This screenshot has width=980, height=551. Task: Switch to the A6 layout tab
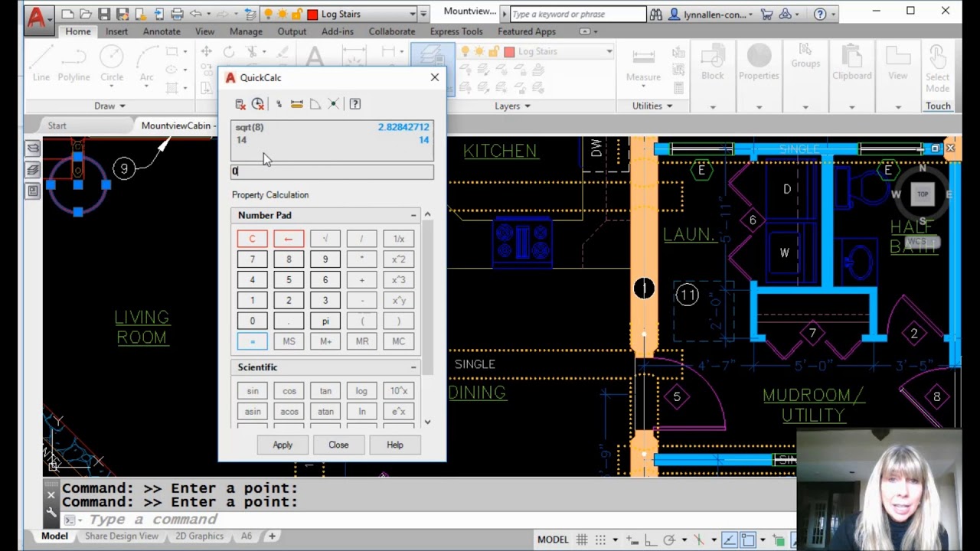(x=247, y=536)
